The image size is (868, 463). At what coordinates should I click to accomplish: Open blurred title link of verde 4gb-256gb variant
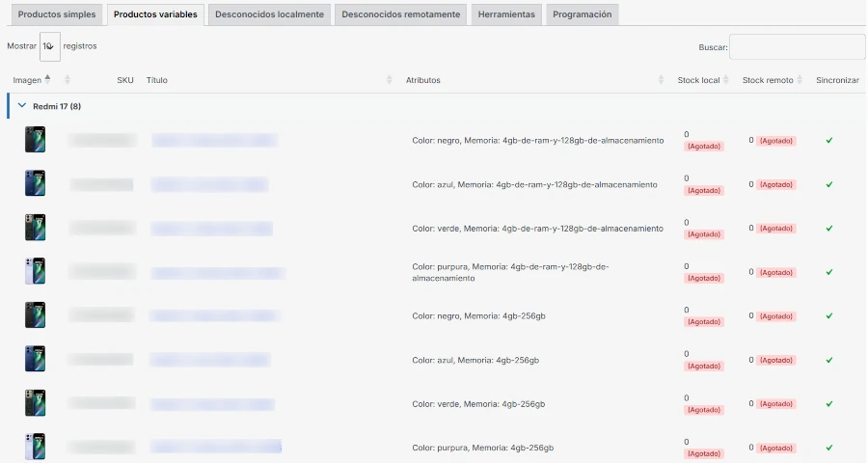(x=212, y=404)
